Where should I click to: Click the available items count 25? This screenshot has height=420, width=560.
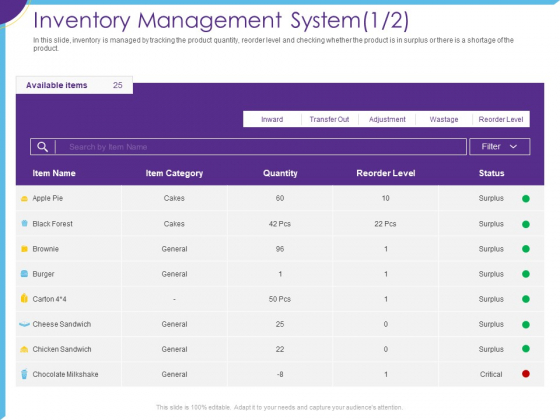[x=118, y=85]
